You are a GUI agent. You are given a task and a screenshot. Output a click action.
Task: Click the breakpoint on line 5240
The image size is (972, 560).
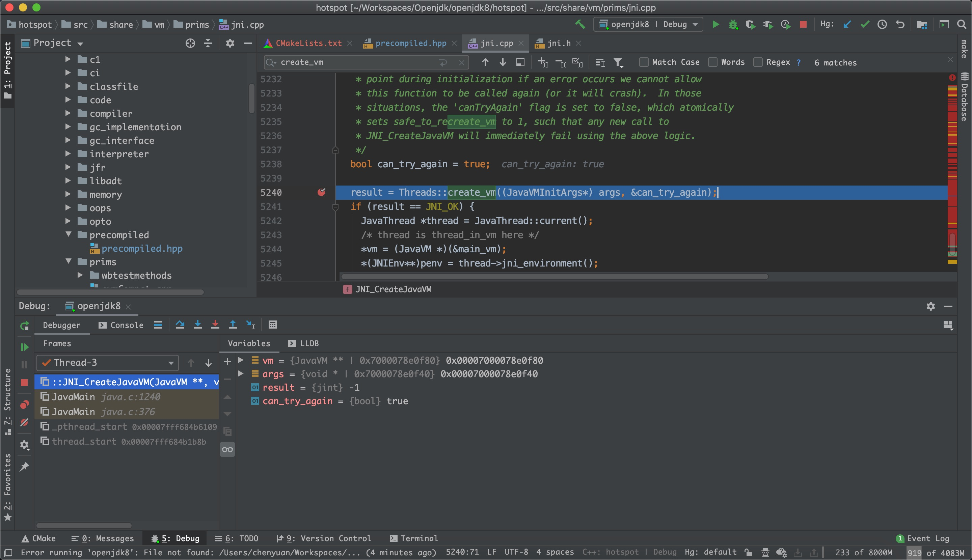[x=321, y=192]
